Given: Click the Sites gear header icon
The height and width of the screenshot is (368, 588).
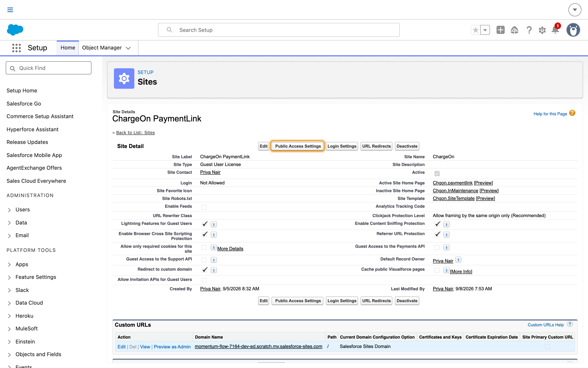Looking at the screenshot, I should point(124,78).
